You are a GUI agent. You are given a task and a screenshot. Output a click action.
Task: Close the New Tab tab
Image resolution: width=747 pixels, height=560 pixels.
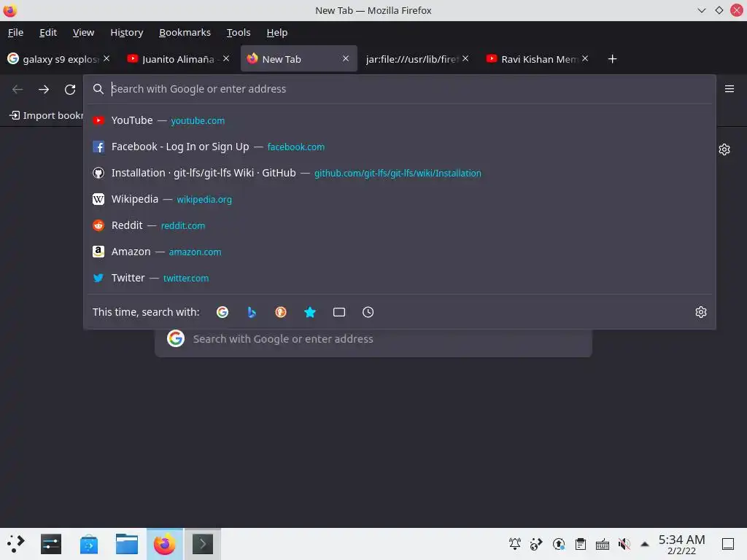(346, 58)
